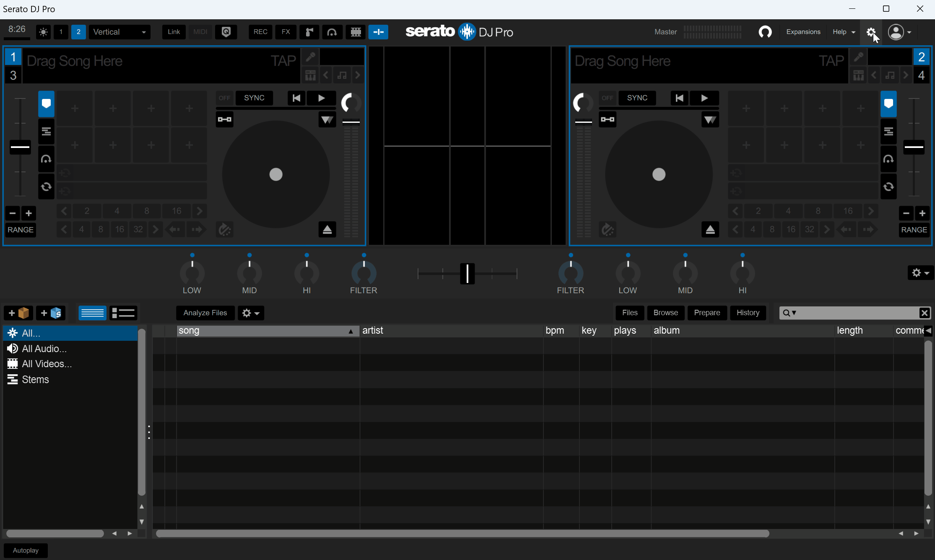
Task: Click the Autoplay button
Action: (26, 550)
